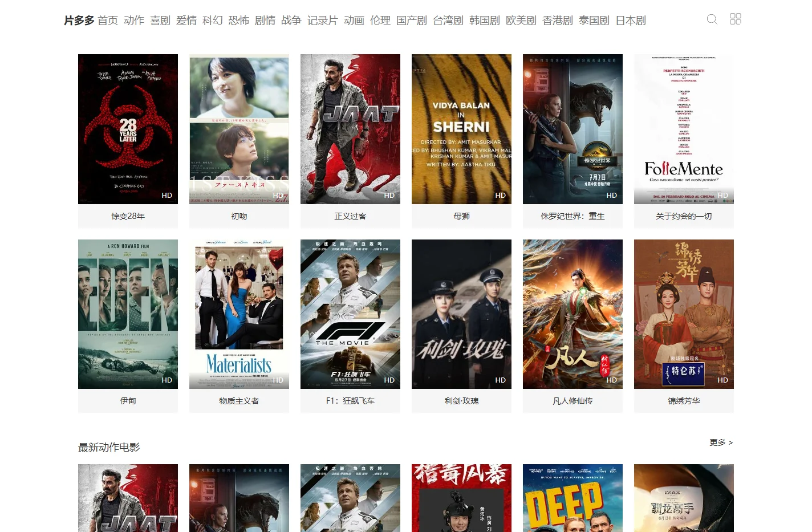Open the 日本剧 category

point(631,21)
